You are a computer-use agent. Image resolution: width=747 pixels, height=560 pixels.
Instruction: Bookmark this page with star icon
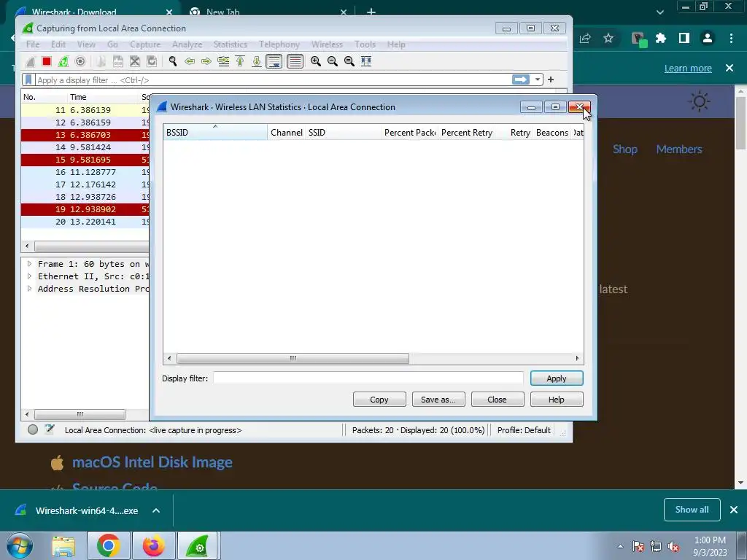608,39
